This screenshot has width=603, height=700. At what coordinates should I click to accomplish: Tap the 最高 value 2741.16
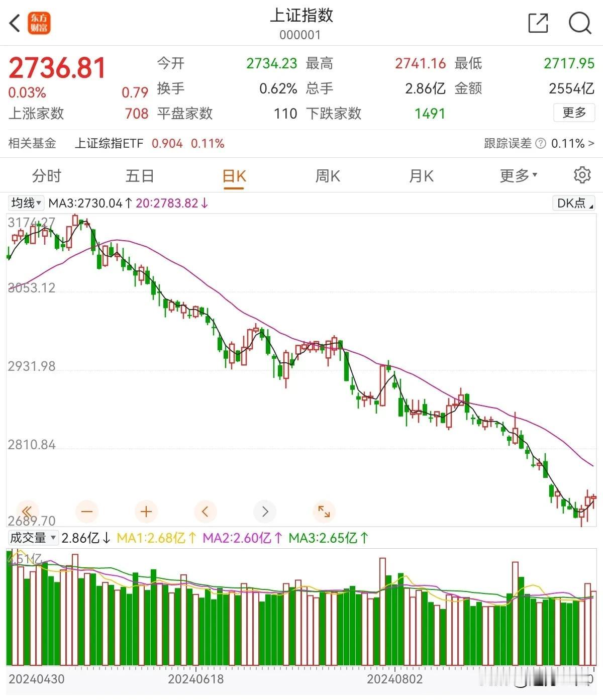[420, 63]
